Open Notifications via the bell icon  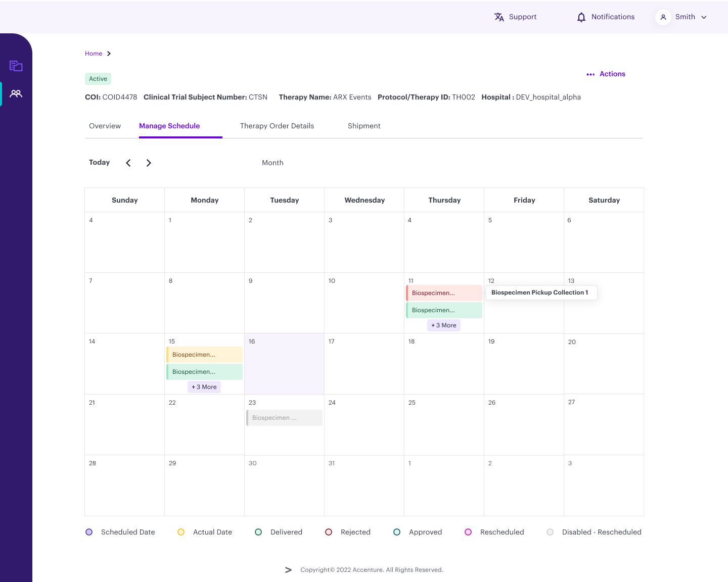coord(580,17)
